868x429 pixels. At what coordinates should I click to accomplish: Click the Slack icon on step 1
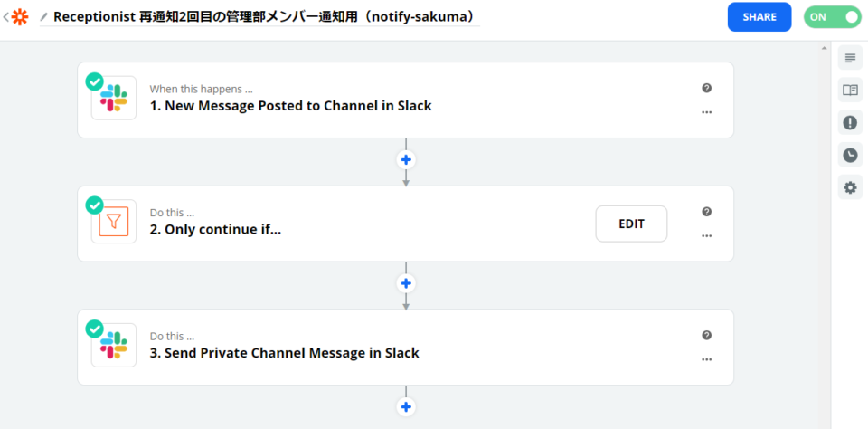[114, 98]
